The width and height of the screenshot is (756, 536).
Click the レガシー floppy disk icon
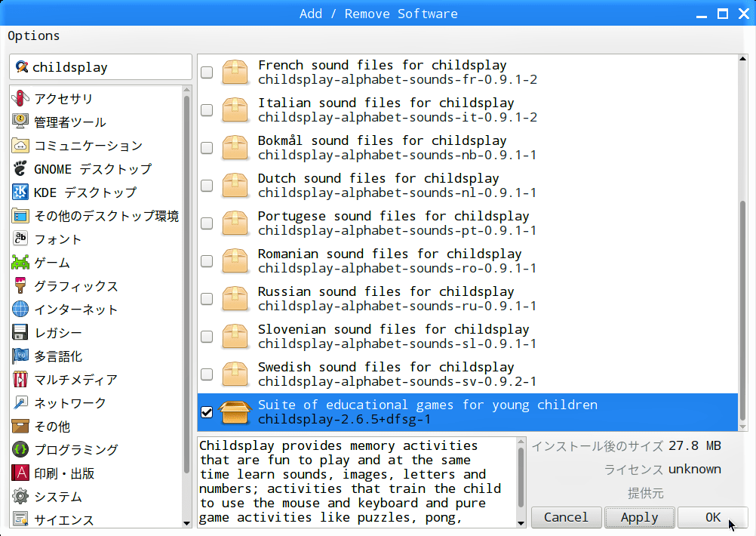coord(20,332)
